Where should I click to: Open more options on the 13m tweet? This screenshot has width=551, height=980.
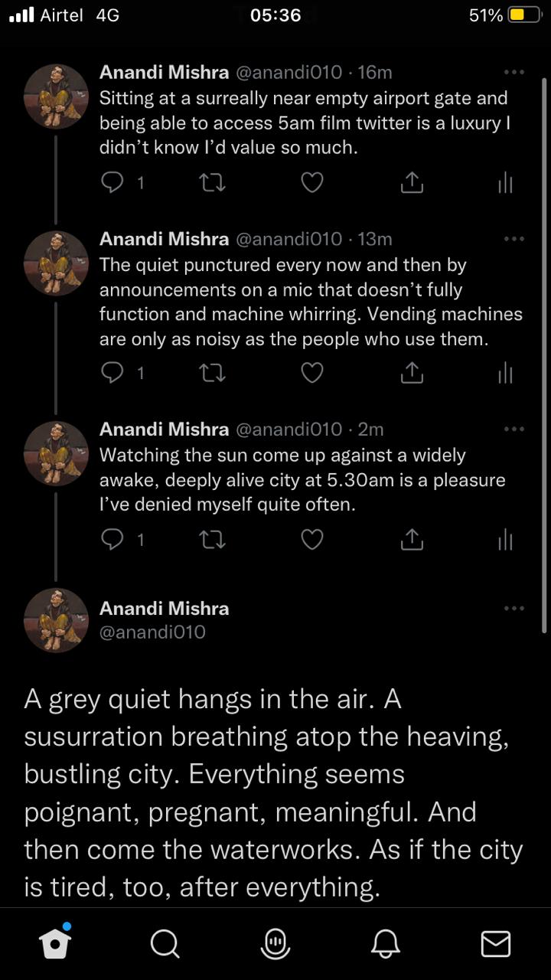514,239
